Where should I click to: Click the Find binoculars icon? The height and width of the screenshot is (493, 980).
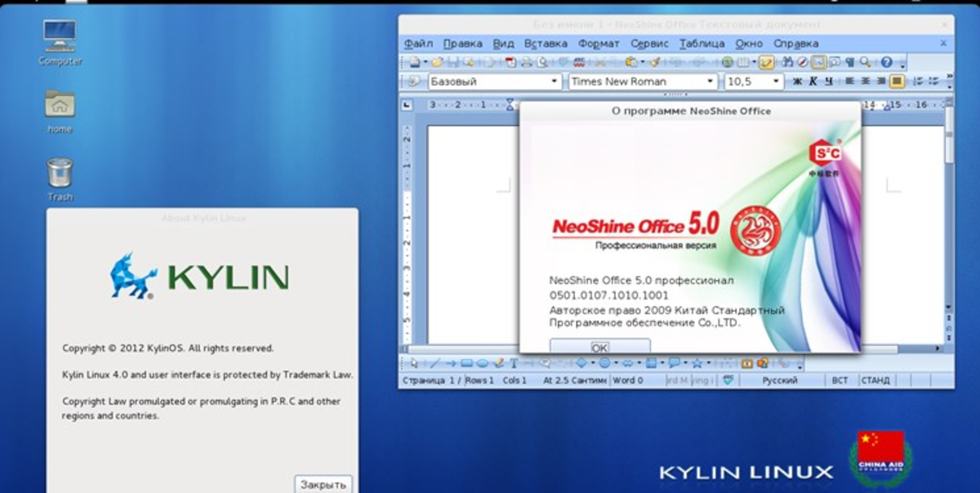point(787,62)
